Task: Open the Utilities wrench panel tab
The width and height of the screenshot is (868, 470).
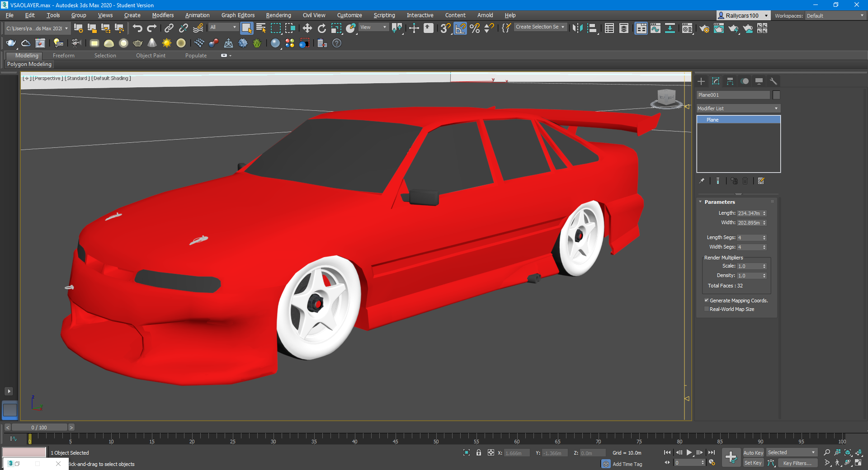Action: coord(774,81)
